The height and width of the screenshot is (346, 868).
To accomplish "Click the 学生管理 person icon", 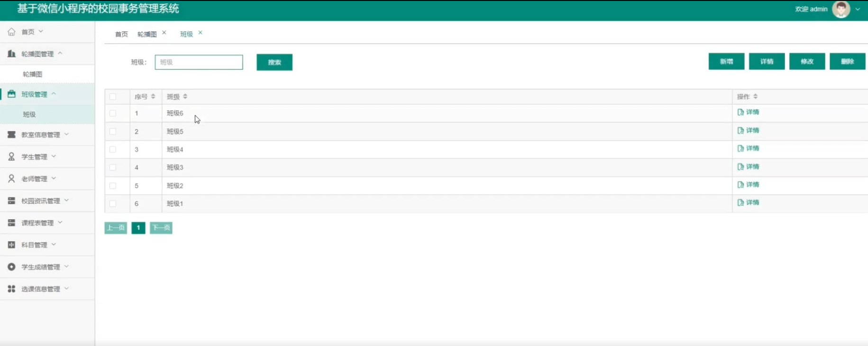I will pos(11,157).
